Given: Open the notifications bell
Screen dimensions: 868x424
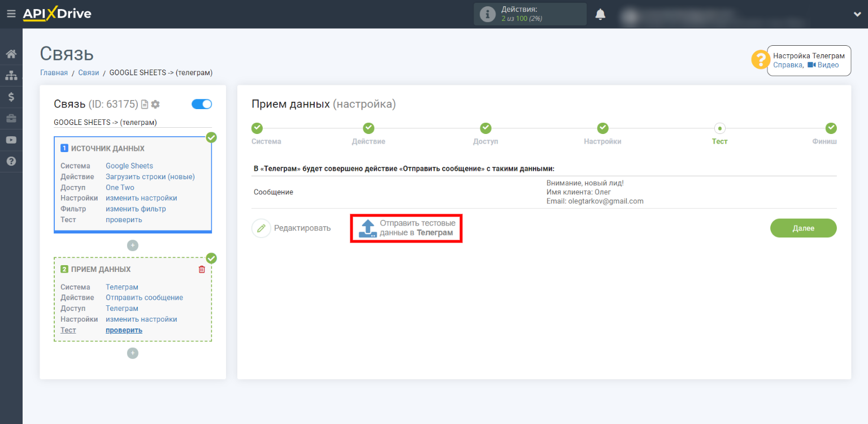Looking at the screenshot, I should (600, 15).
